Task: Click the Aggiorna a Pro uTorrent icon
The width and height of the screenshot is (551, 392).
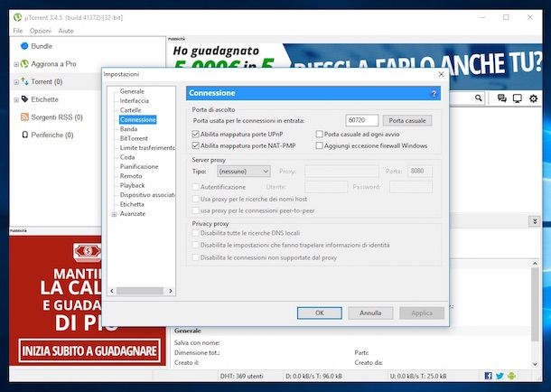Action: click(x=24, y=63)
